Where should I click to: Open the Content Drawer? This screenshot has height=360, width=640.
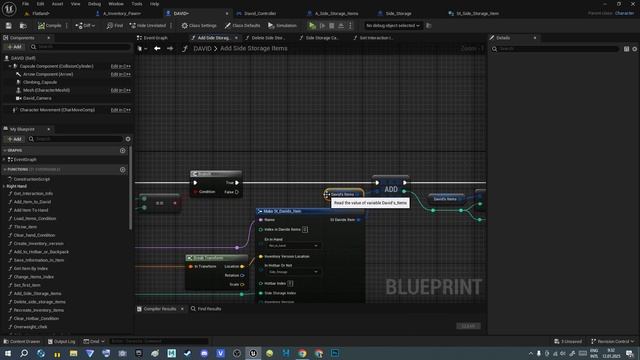22,341
